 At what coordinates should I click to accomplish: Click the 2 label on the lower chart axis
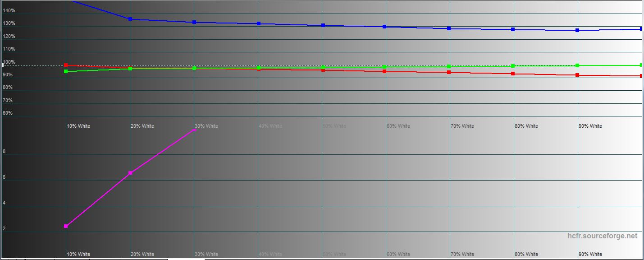click(x=4, y=229)
